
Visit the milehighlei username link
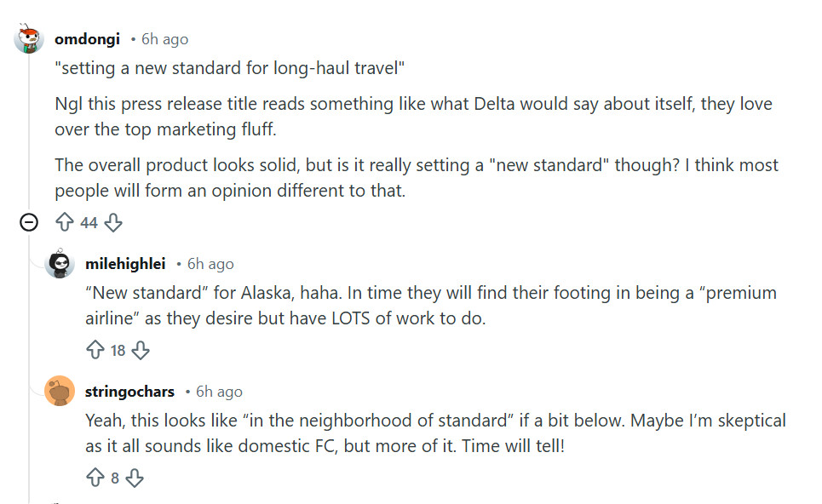pos(125,264)
